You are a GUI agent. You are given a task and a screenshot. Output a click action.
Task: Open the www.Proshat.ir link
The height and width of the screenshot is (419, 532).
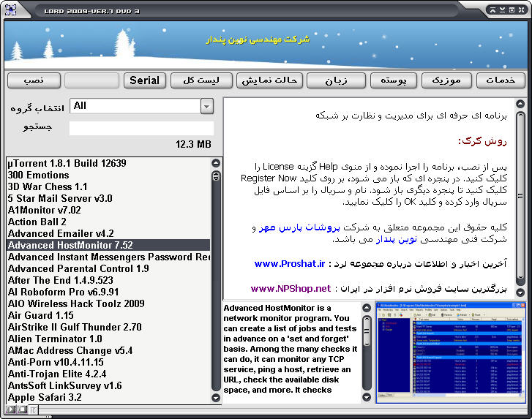(x=290, y=263)
